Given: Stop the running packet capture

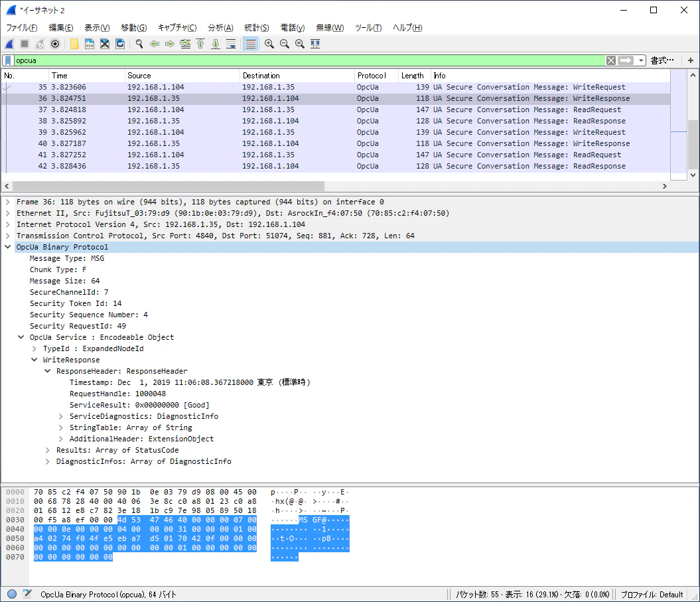Looking at the screenshot, I should click(x=25, y=44).
